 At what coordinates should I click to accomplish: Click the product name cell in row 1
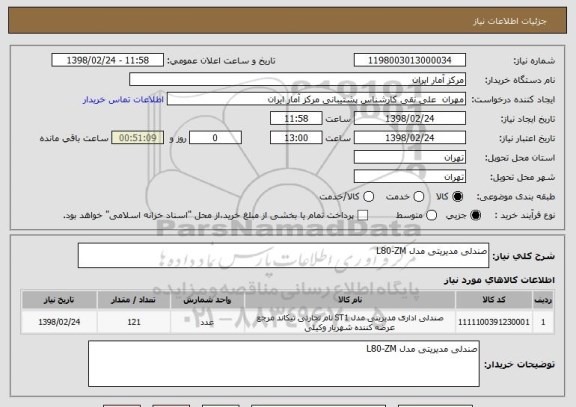pos(350,322)
